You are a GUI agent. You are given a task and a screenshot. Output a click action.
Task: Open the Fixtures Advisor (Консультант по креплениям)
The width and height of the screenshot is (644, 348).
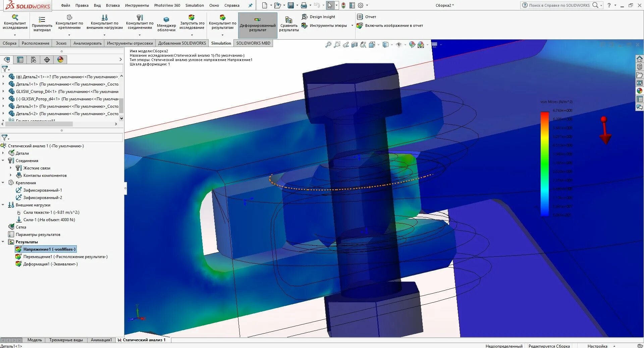(69, 22)
